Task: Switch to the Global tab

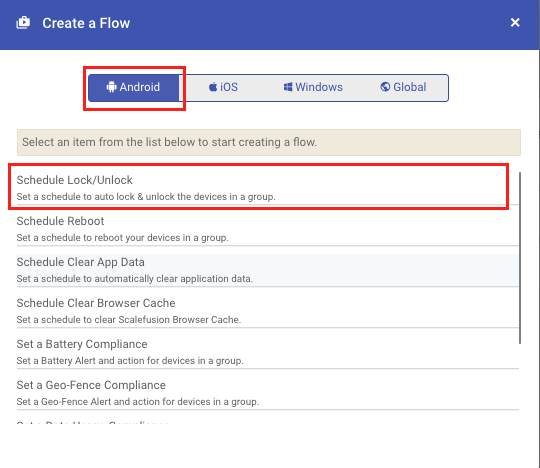Action: click(403, 88)
